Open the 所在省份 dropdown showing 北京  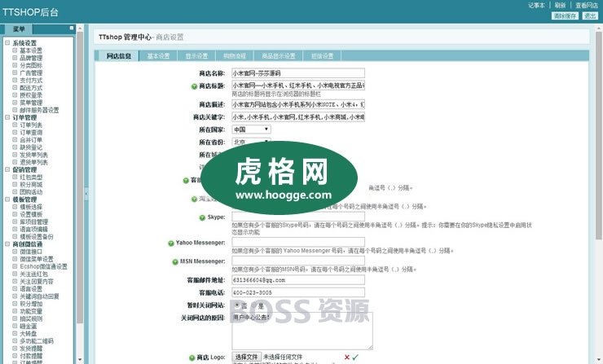pyautogui.click(x=251, y=142)
